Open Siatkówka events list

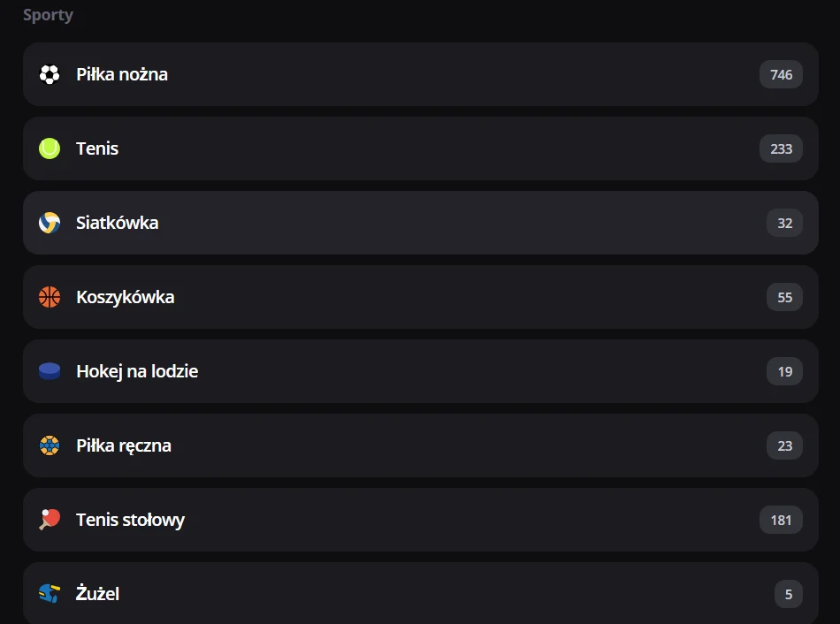click(x=118, y=223)
